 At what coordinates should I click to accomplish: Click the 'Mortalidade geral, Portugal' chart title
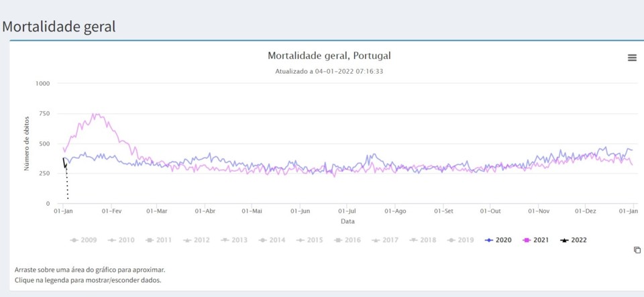coord(329,56)
